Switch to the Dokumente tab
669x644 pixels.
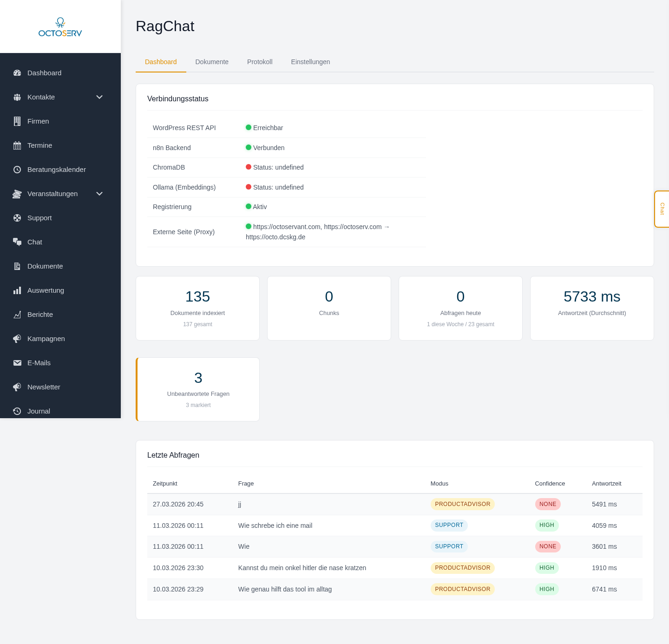pyautogui.click(x=212, y=62)
